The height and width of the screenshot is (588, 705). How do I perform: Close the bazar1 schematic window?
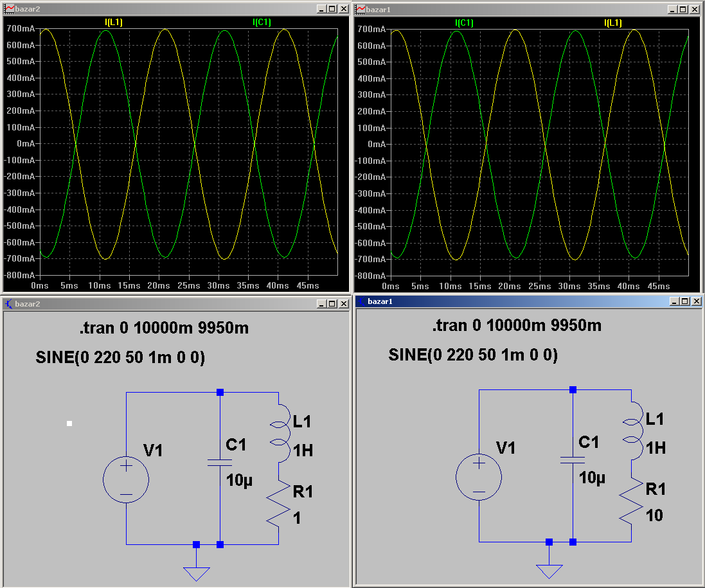pyautogui.click(x=695, y=301)
